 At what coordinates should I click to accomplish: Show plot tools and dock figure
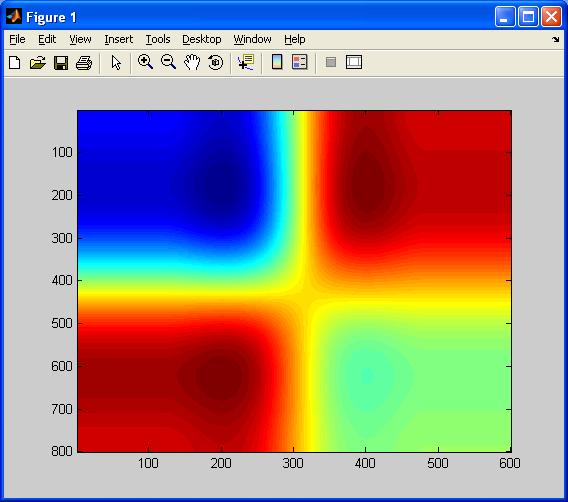(354, 62)
